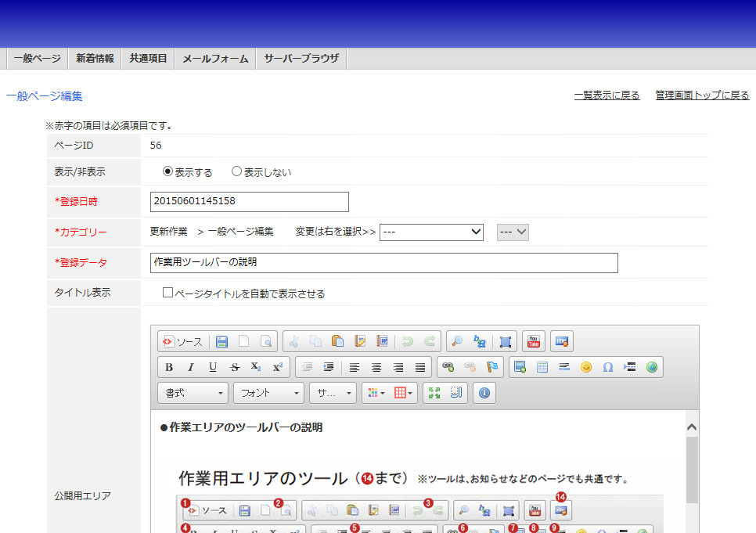Switch to the メールフォーム tab
This screenshot has height=533, width=756.
coord(215,59)
